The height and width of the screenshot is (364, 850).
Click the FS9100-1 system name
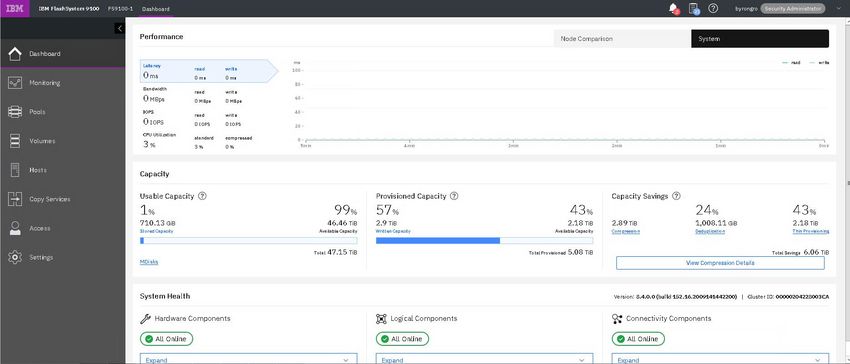click(x=120, y=9)
